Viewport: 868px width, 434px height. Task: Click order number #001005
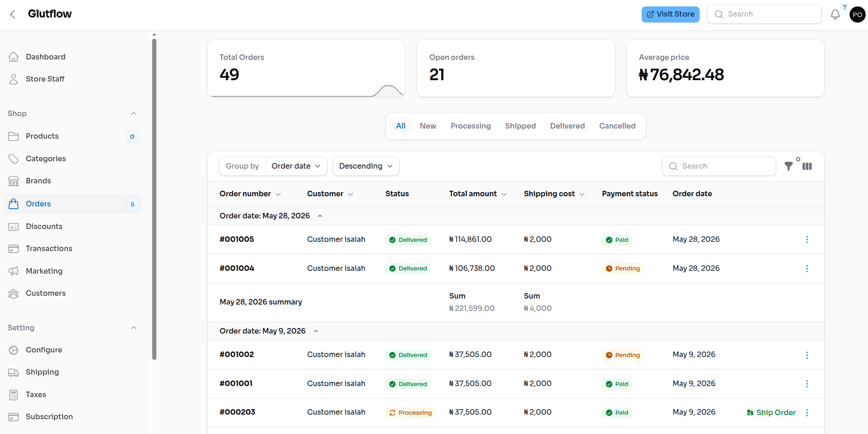point(237,240)
